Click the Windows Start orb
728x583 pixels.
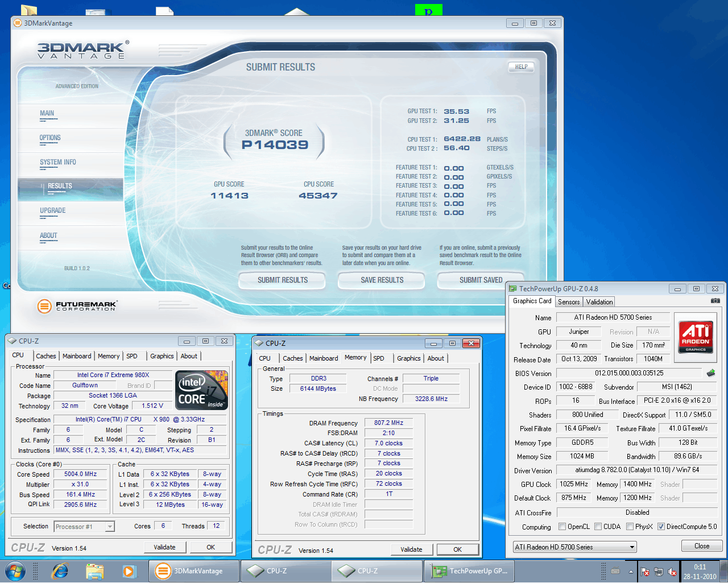click(15, 571)
